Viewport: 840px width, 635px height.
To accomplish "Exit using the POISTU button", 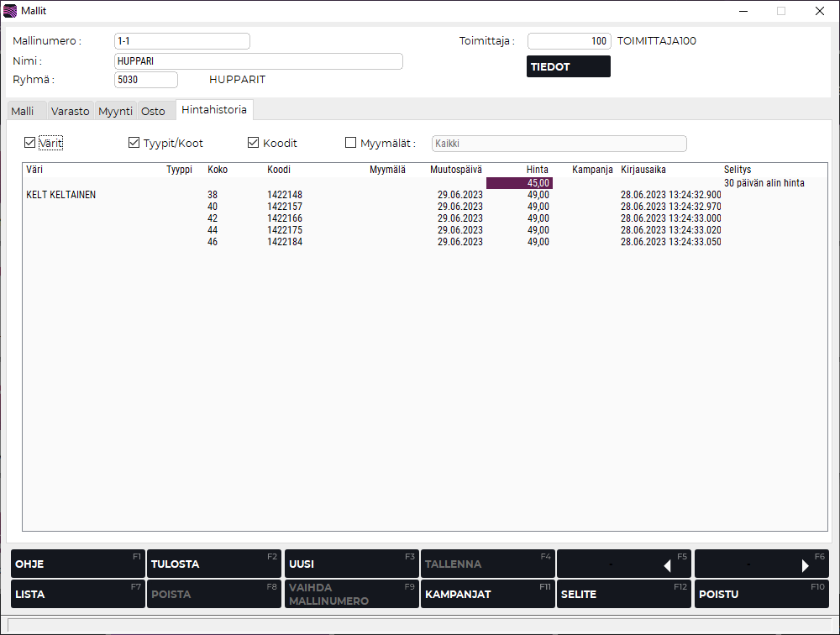I will click(x=760, y=594).
